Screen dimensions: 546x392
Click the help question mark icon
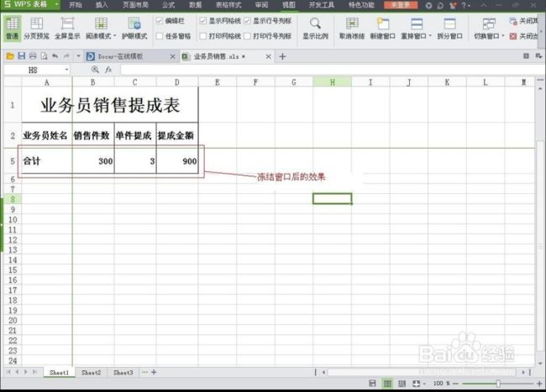point(464,5)
